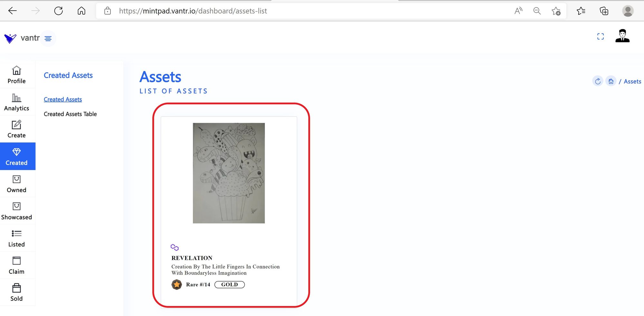The height and width of the screenshot is (316, 644).
Task: Open the Profile sidebar section
Action: point(17,75)
